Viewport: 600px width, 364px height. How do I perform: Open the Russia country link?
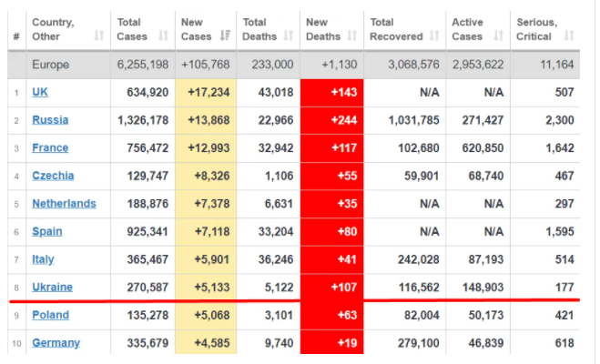pos(50,120)
